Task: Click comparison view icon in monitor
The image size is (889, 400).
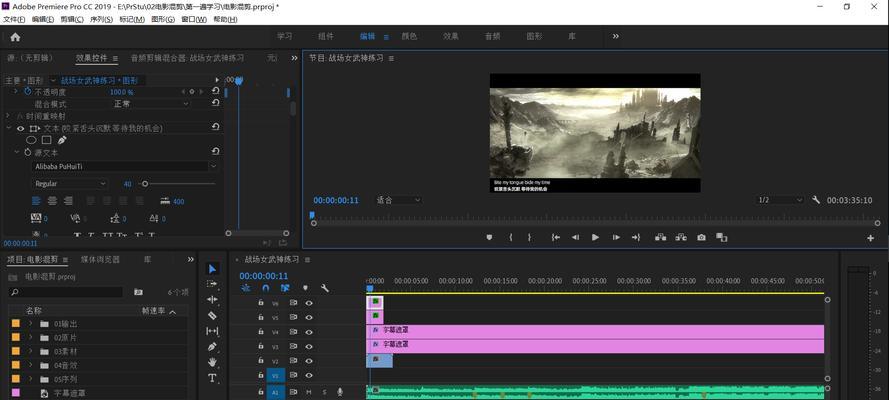Action: pyautogui.click(x=721, y=238)
